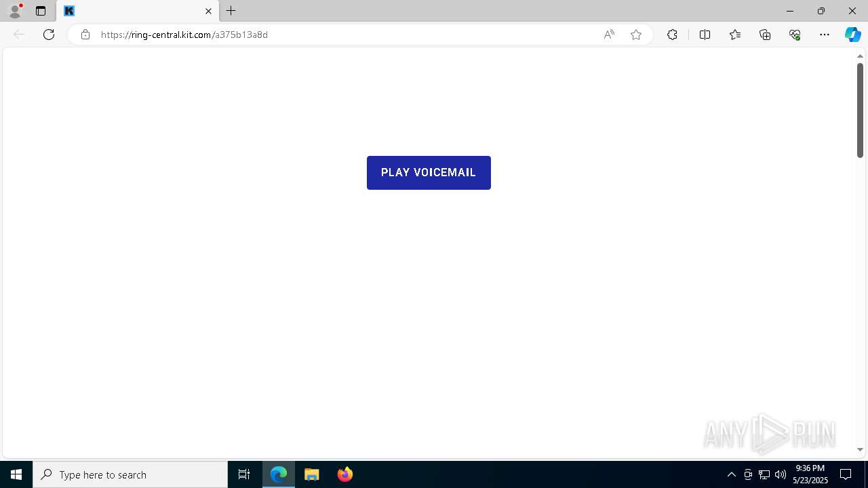Open Browser essentials icon

pyautogui.click(x=795, y=35)
